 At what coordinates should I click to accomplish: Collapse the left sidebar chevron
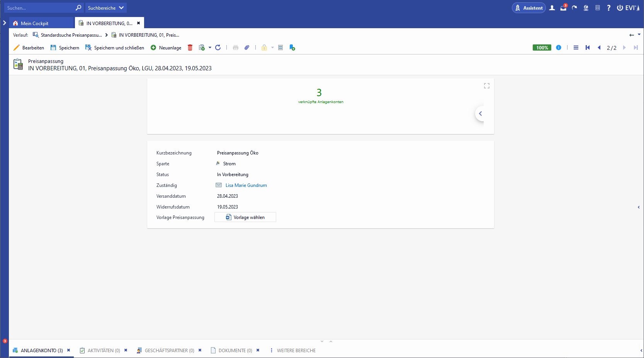click(x=5, y=23)
